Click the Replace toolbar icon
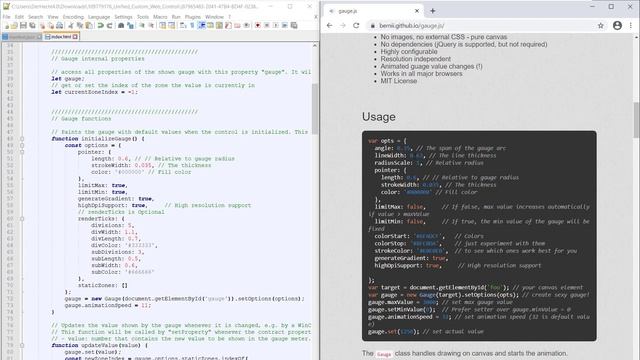The height and width of the screenshot is (360, 640). 130,25
